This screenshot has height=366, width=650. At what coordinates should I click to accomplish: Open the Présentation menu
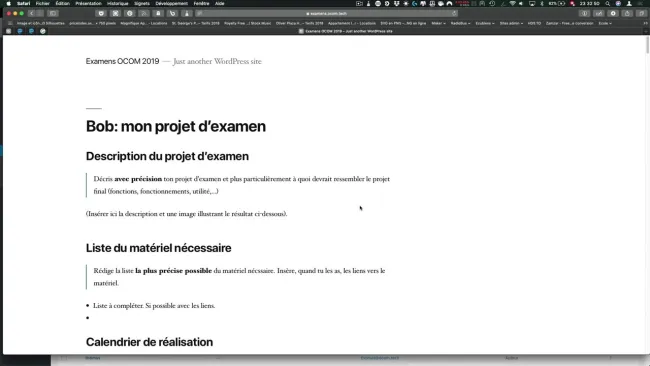pyautogui.click(x=88, y=3)
